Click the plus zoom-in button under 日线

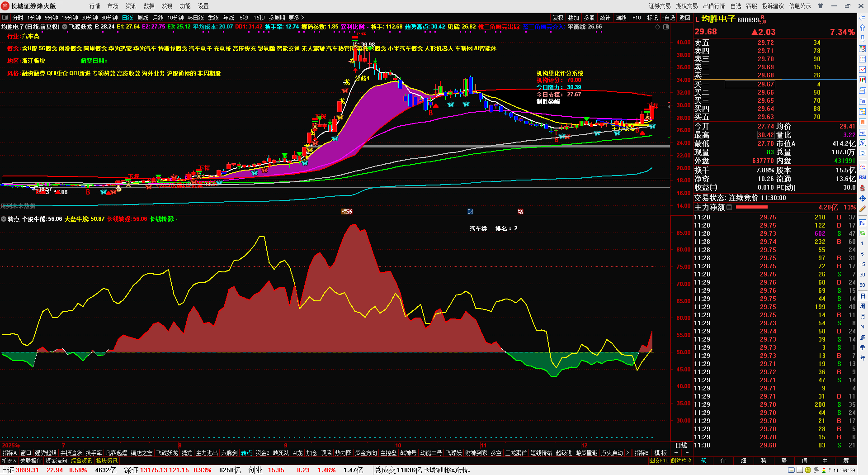pos(676,453)
